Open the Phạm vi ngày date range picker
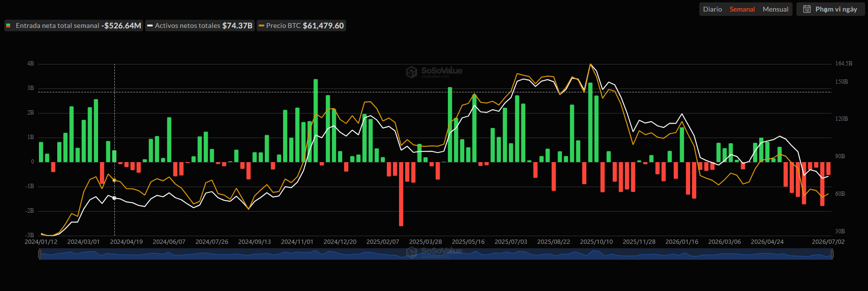 pos(831,9)
